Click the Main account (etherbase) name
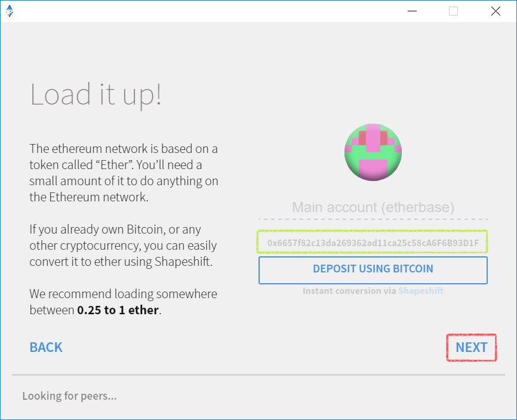 click(x=373, y=207)
